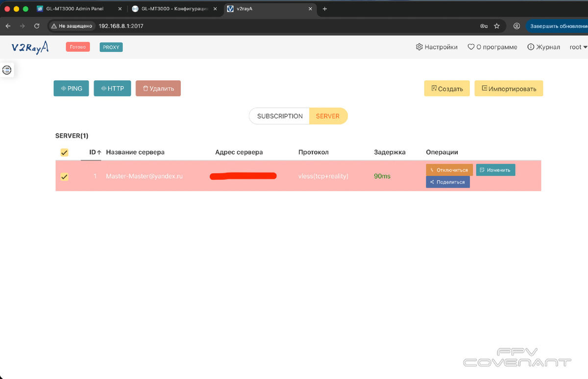Click the address bar URL 192.168.8.1:2017
This screenshot has width=588, height=379.
(x=121, y=26)
